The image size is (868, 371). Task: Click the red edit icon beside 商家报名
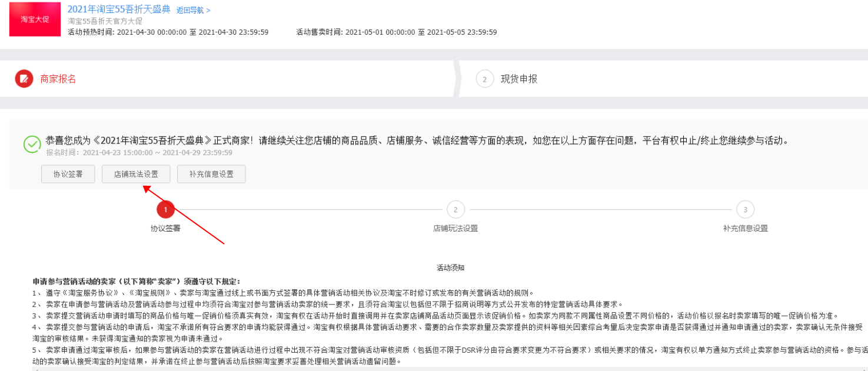coord(24,79)
